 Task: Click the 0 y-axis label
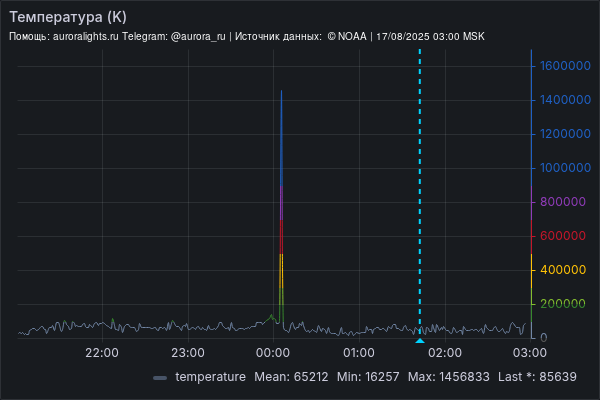point(544,338)
